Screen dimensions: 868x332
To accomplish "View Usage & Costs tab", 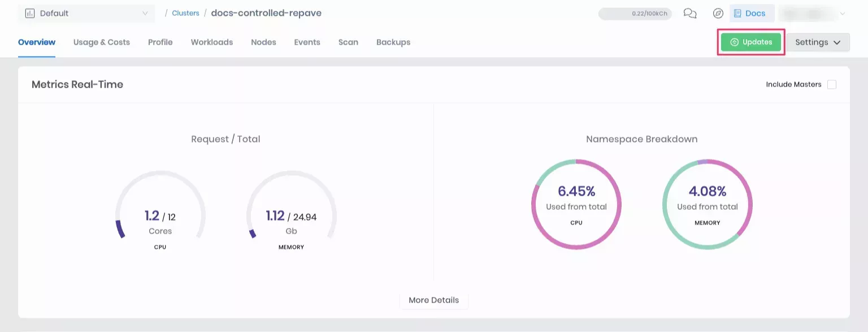I will coord(101,42).
